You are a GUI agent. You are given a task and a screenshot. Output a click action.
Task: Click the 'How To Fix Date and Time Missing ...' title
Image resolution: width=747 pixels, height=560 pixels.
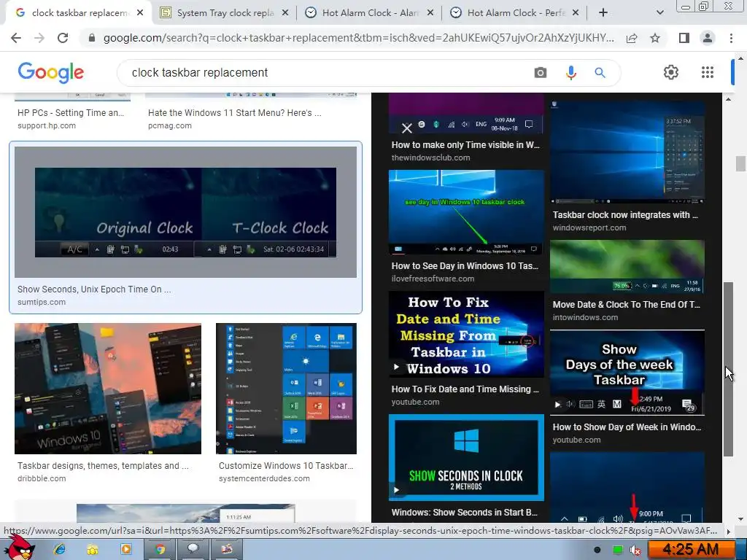pos(465,389)
